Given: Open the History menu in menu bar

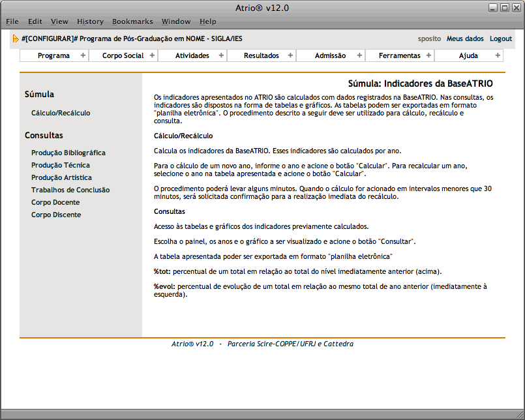Looking at the screenshot, I should point(90,22).
